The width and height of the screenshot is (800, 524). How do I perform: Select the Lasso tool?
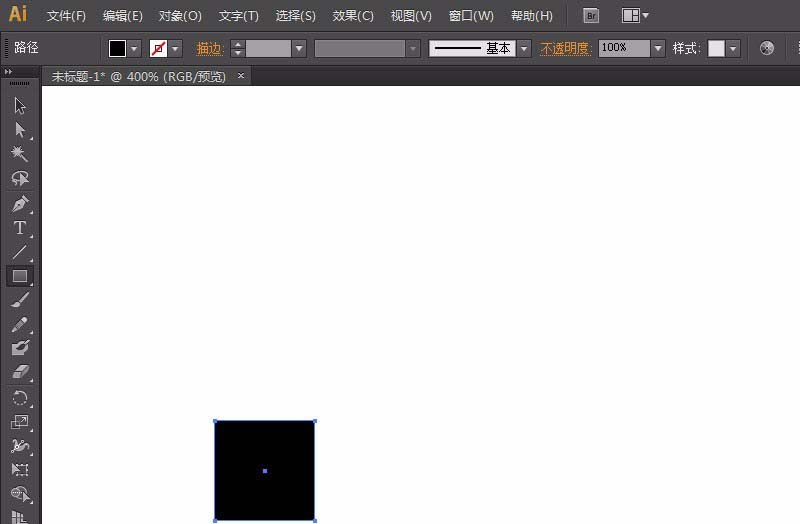tap(20, 178)
